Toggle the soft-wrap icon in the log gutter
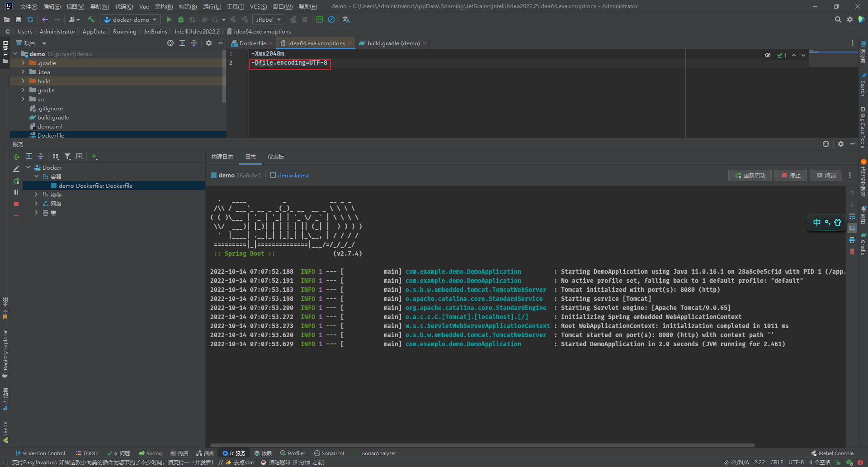Image resolution: width=868 pixels, height=467 pixels. click(852, 216)
